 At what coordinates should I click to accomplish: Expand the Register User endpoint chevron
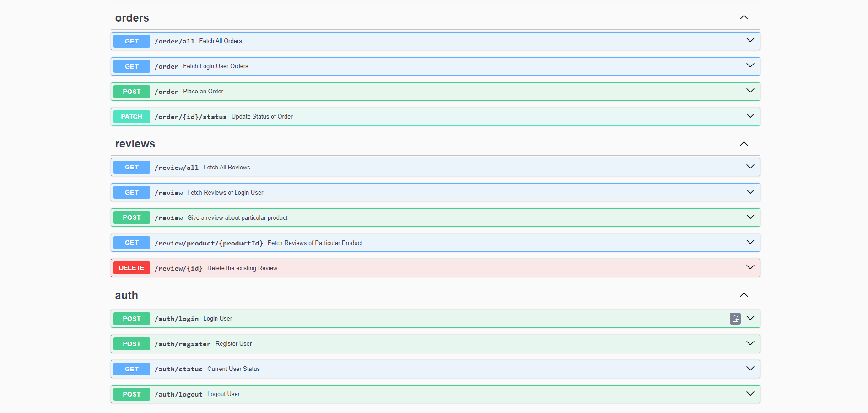point(750,343)
